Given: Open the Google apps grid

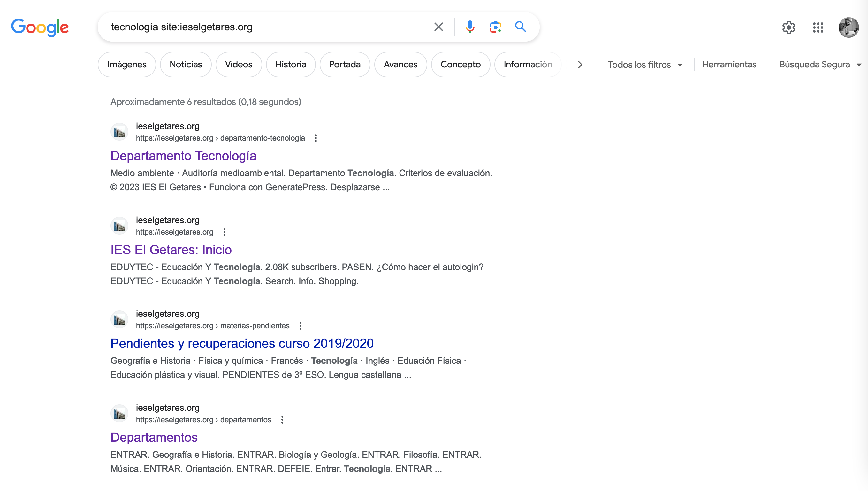Looking at the screenshot, I should click(818, 27).
